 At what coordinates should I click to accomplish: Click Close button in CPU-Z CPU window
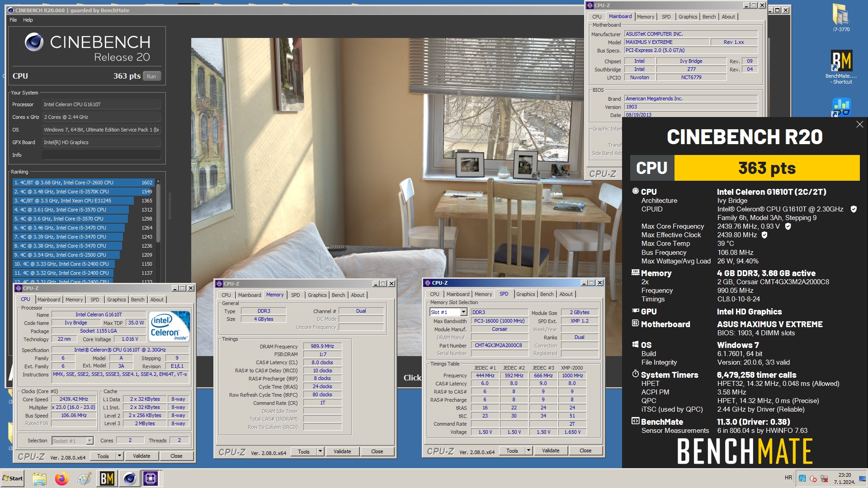click(x=176, y=456)
